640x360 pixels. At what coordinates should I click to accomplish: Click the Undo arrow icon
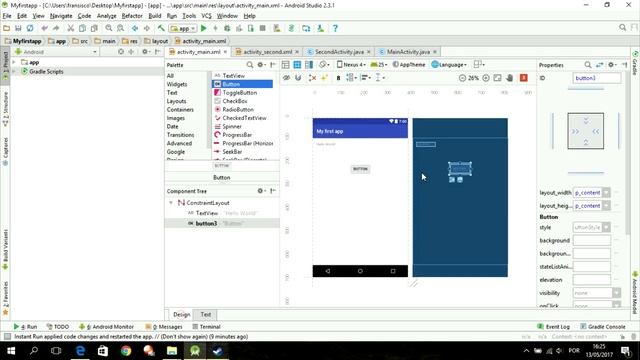44,28
